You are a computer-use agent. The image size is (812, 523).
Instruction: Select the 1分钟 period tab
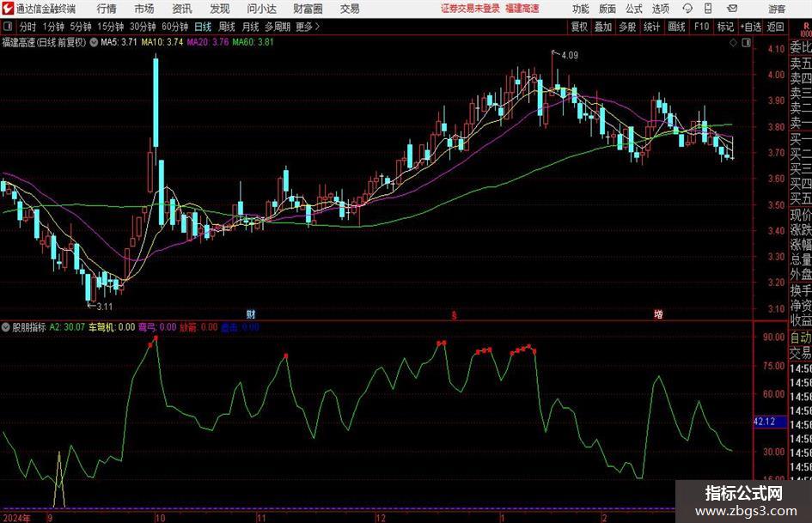pyautogui.click(x=52, y=27)
